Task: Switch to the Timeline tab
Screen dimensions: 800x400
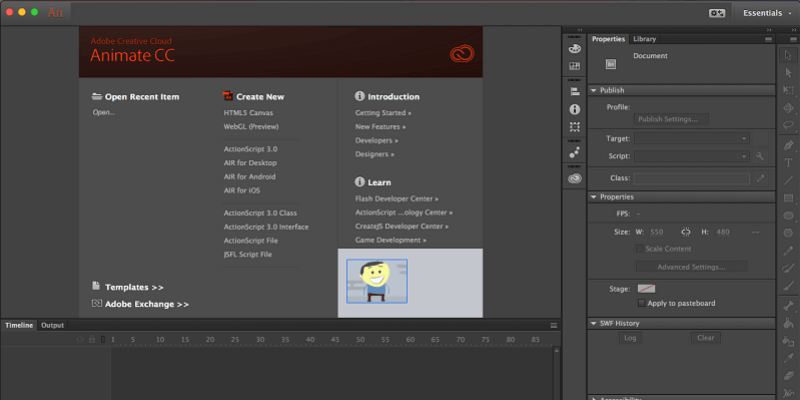Action: click(19, 325)
